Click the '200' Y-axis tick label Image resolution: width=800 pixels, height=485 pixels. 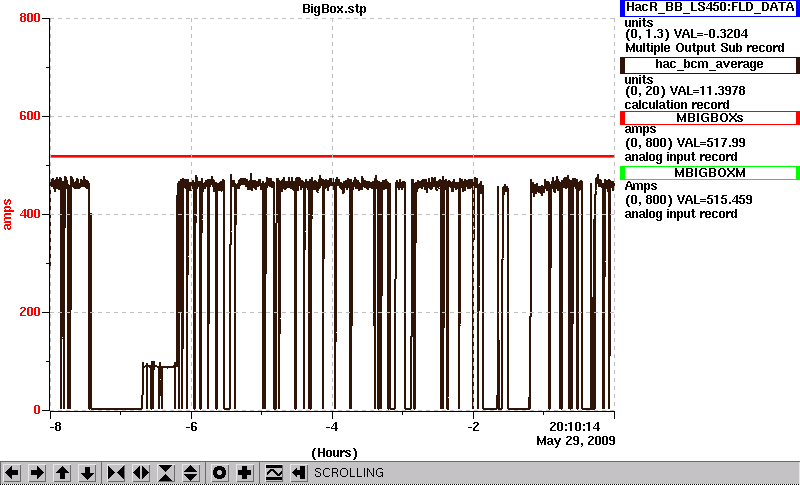(30, 312)
